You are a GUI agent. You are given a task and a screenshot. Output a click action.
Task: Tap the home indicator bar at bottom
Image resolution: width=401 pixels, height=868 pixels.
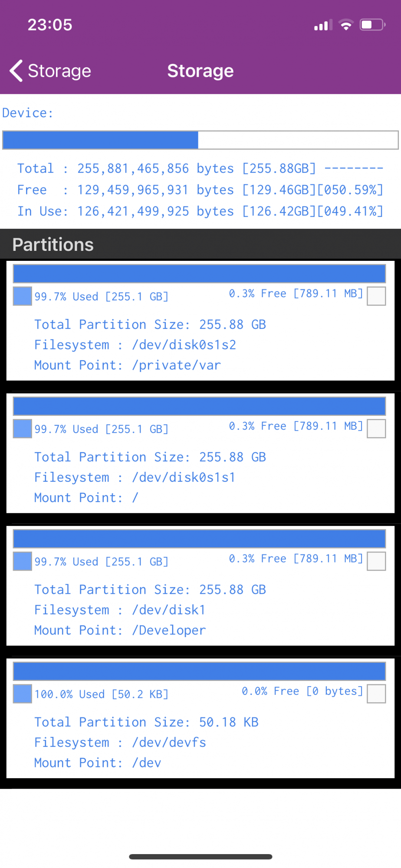click(x=200, y=857)
